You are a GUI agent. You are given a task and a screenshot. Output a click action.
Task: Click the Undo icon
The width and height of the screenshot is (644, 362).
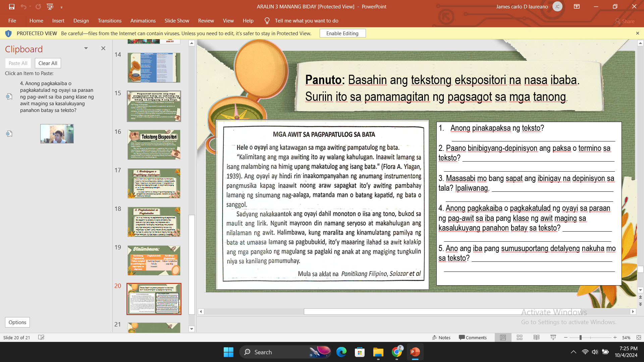point(23,7)
